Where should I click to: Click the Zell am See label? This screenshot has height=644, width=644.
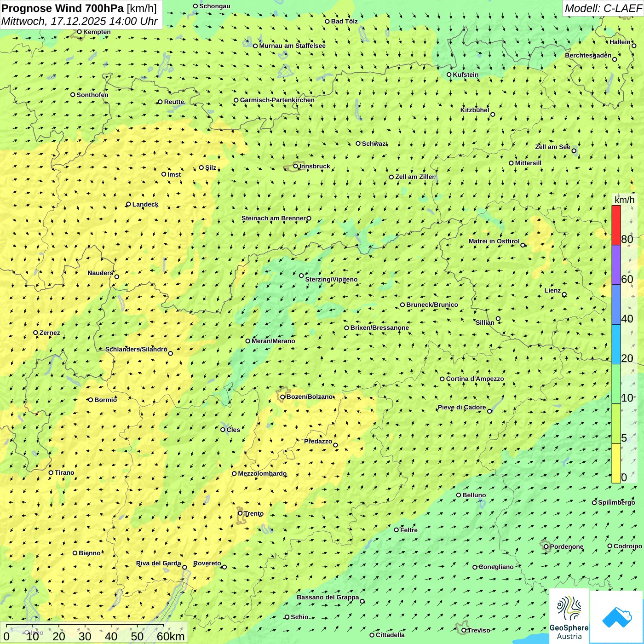[552, 147]
